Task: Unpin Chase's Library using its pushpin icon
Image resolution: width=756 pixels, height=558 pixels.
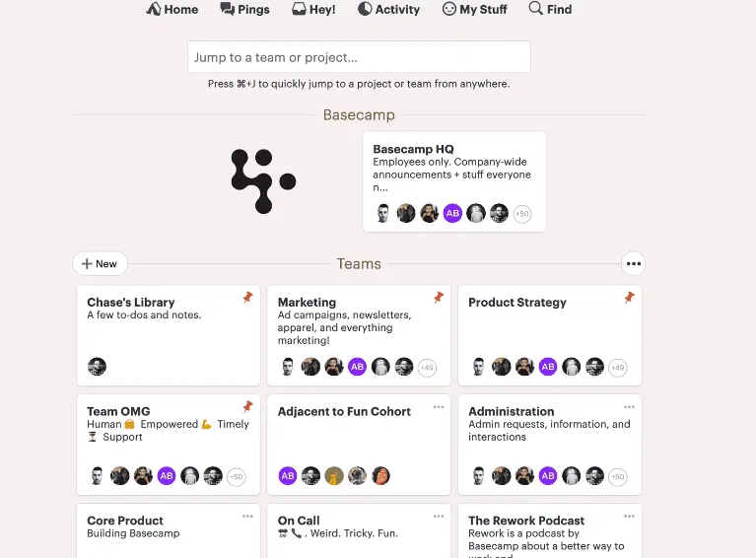Action: (247, 297)
